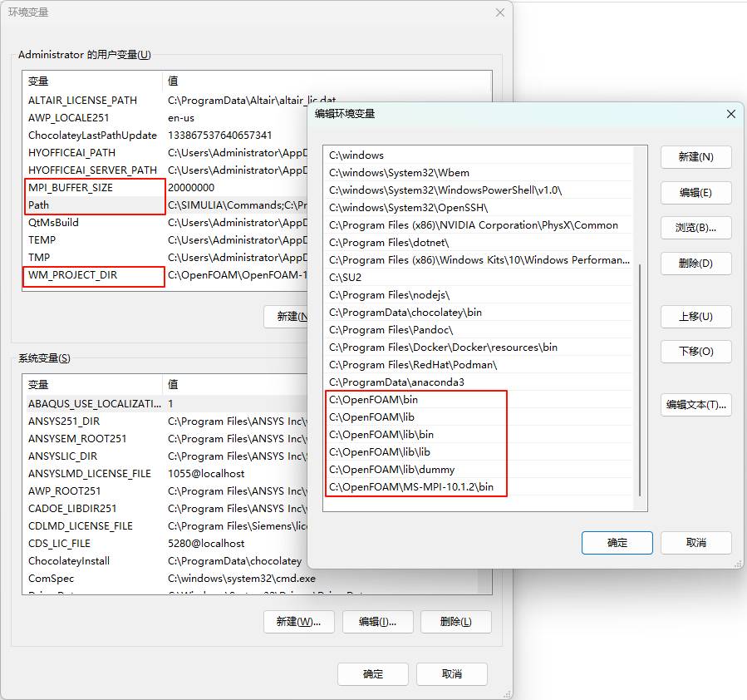747x700 pixels.
Task: Select Docker resources\bin path entry
Action: coord(479,348)
